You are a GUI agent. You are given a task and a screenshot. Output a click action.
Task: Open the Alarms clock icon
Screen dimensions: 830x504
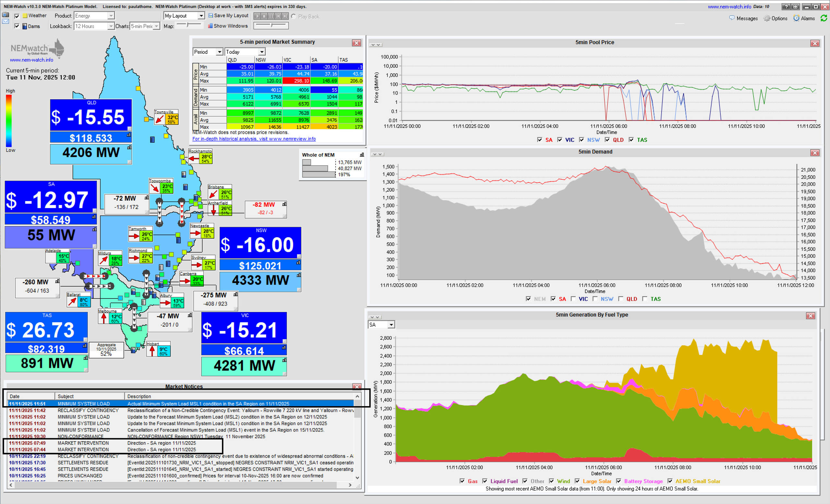point(796,18)
